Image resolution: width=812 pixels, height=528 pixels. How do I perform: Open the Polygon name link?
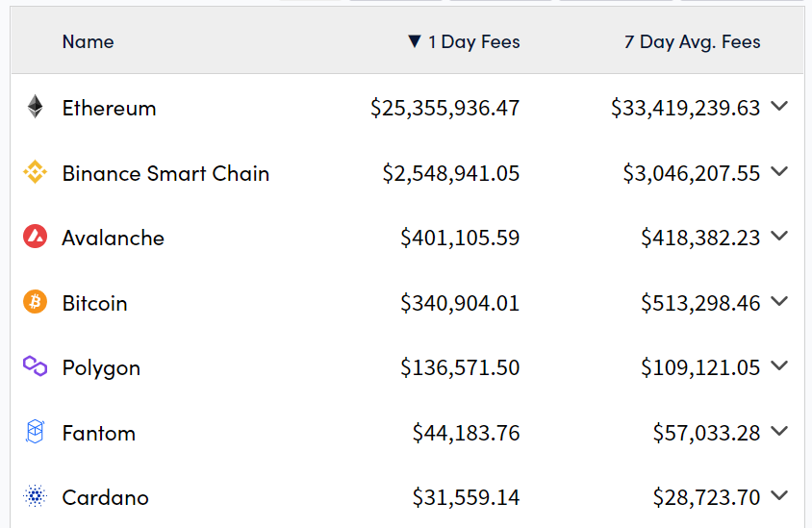(102, 368)
